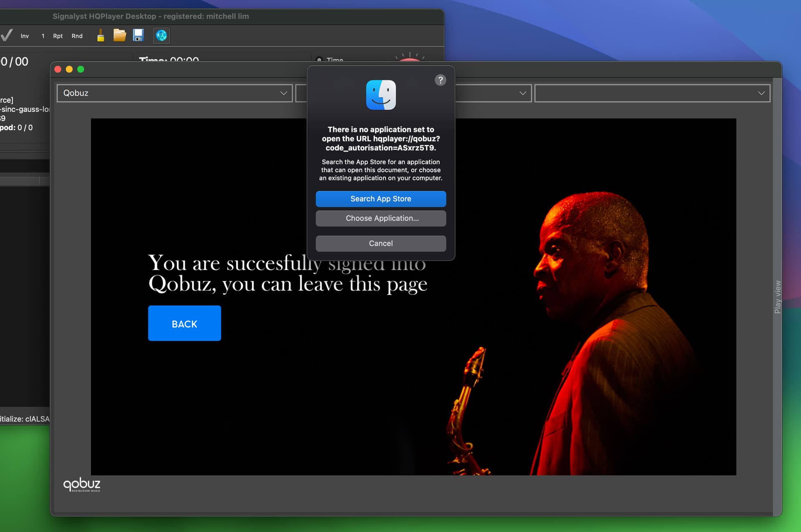Click the signed in success heading text

coord(288,274)
